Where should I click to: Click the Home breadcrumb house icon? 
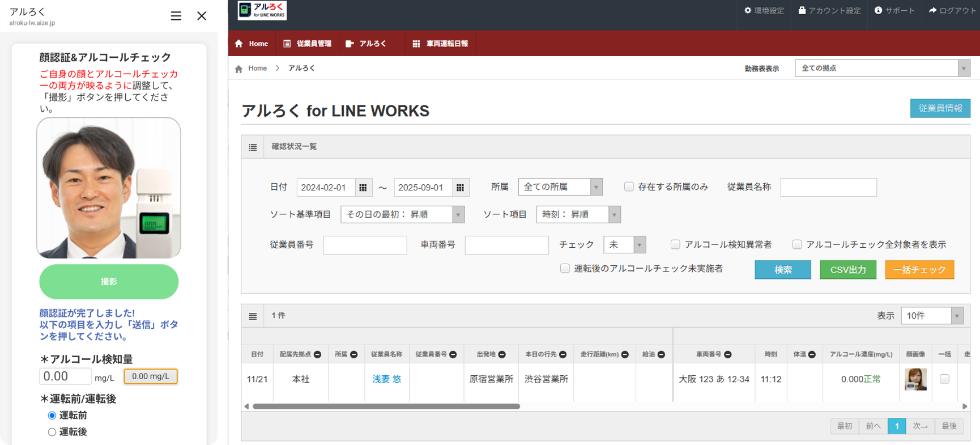coord(238,69)
